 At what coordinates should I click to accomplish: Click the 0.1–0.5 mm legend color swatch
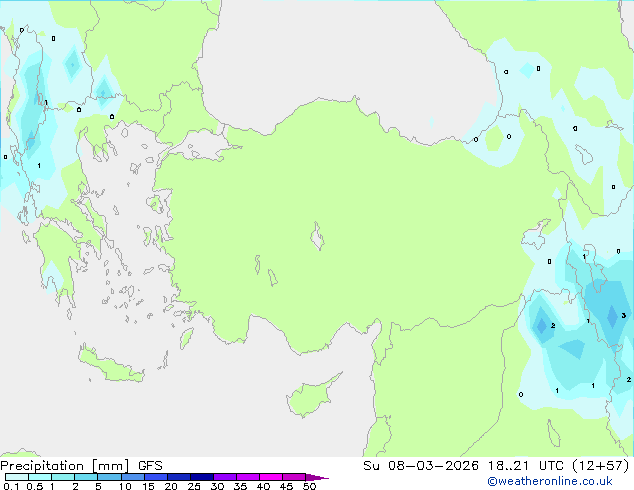[x=17, y=477]
